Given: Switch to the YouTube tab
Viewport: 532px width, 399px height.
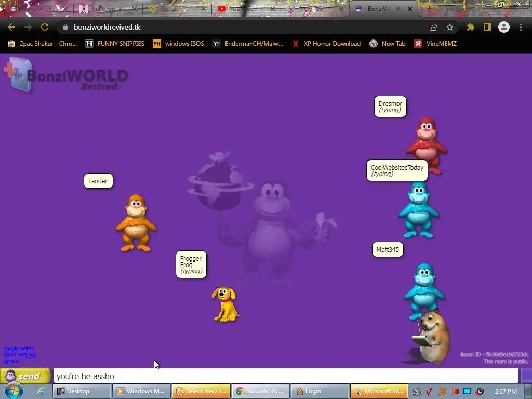Looking at the screenshot, I should pyautogui.click(x=247, y=9).
